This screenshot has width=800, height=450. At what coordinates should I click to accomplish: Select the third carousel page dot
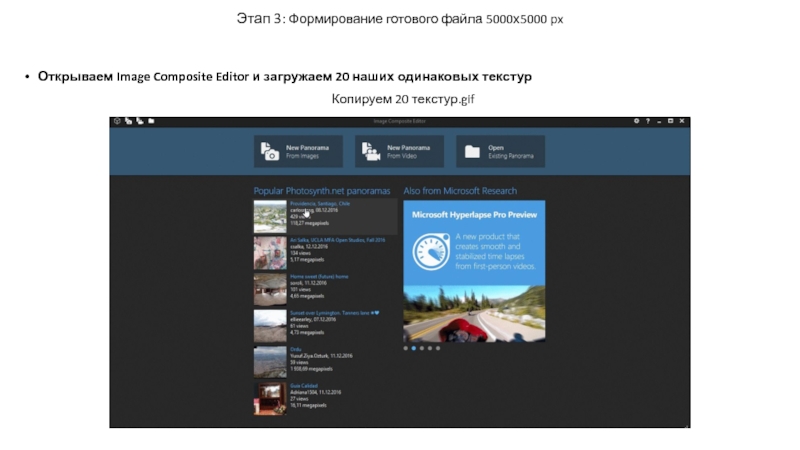(422, 348)
